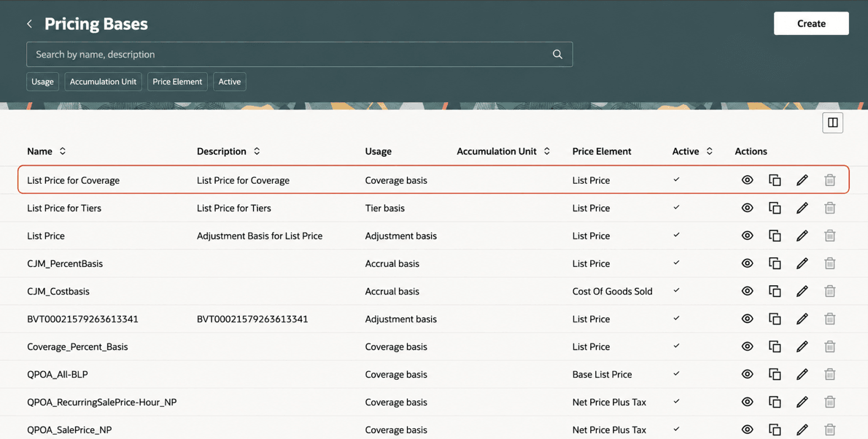
Task: Edit the Coverage_Percent_Basis row
Action: click(802, 346)
